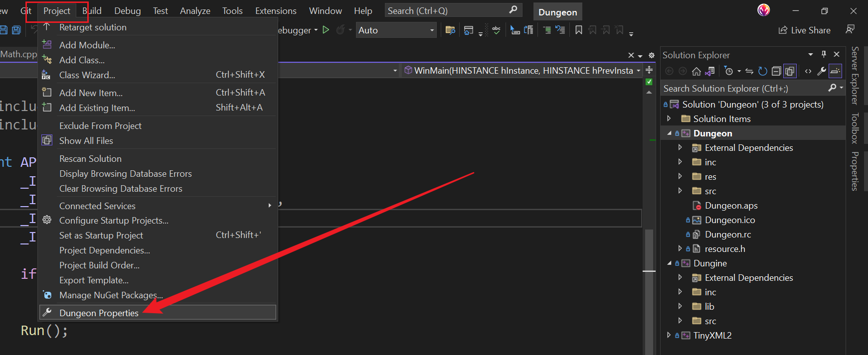Click the Live Share button
868x355 pixels.
point(805,30)
